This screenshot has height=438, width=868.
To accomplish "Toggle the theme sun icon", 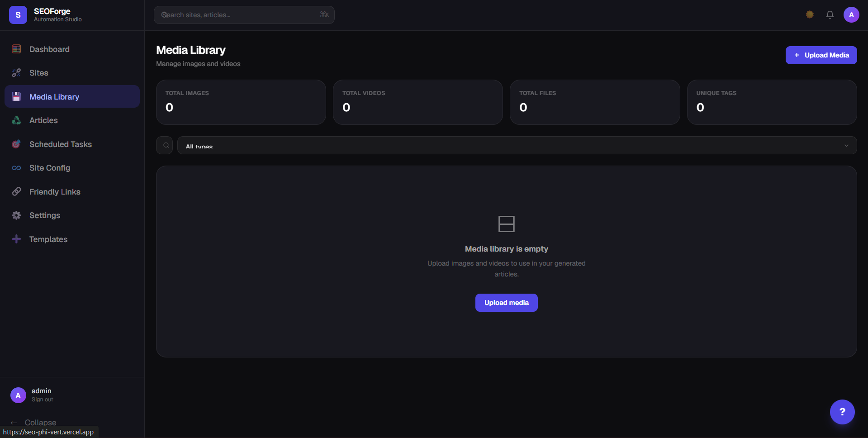I will tap(810, 14).
